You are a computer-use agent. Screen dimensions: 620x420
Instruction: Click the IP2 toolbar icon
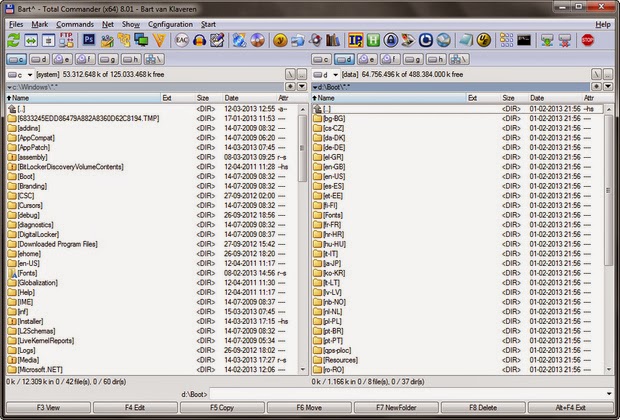[x=355, y=40]
